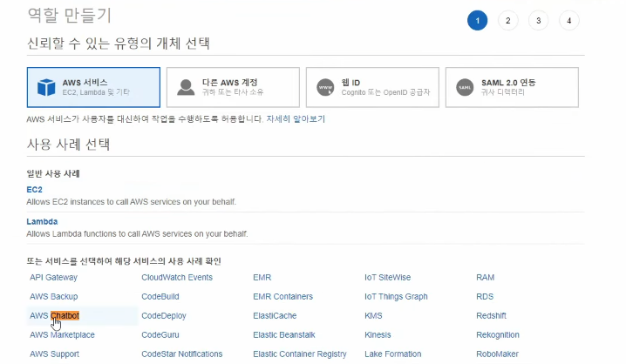Select CodeGuru service
The width and height of the screenshot is (626, 364).
point(160,335)
